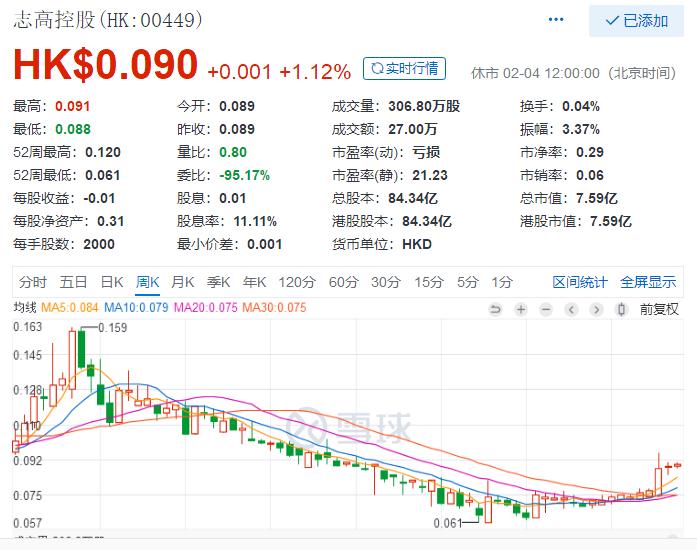Click the MA30:0.075 indicator label

[x=274, y=308]
